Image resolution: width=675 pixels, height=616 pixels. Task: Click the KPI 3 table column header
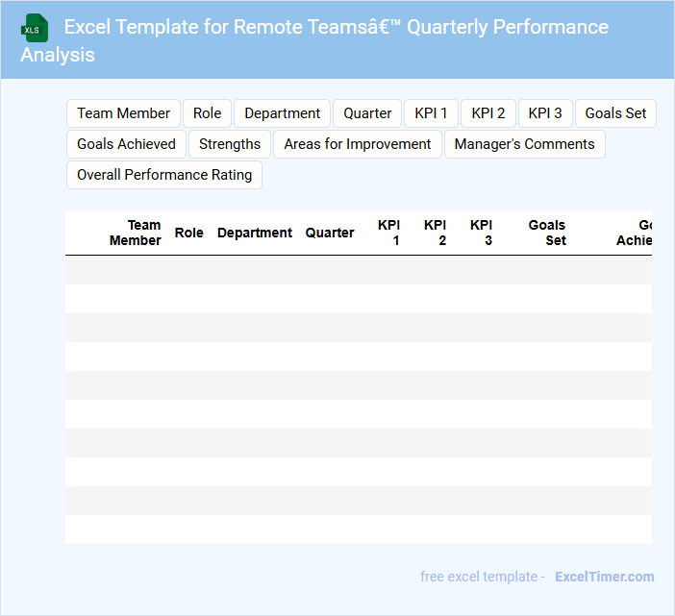coord(481,233)
